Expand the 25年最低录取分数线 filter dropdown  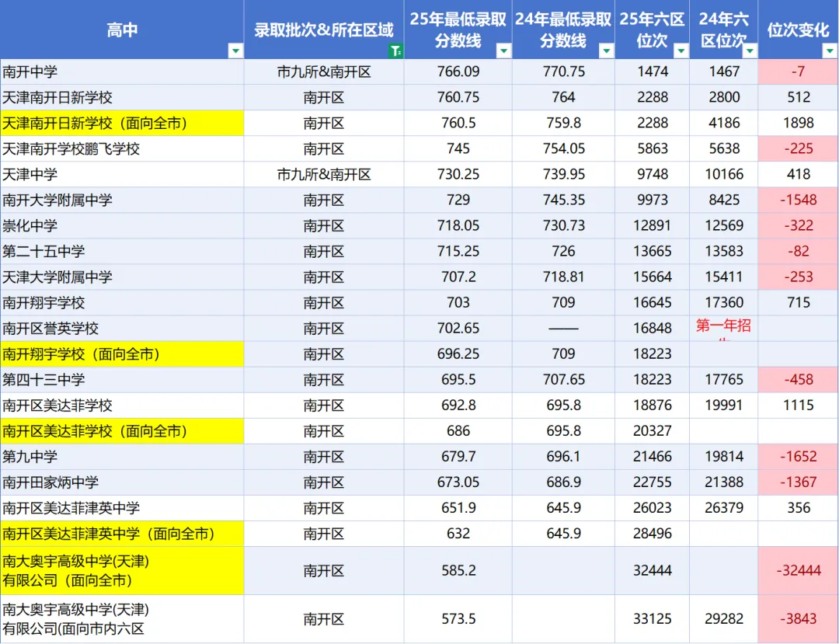pos(503,50)
